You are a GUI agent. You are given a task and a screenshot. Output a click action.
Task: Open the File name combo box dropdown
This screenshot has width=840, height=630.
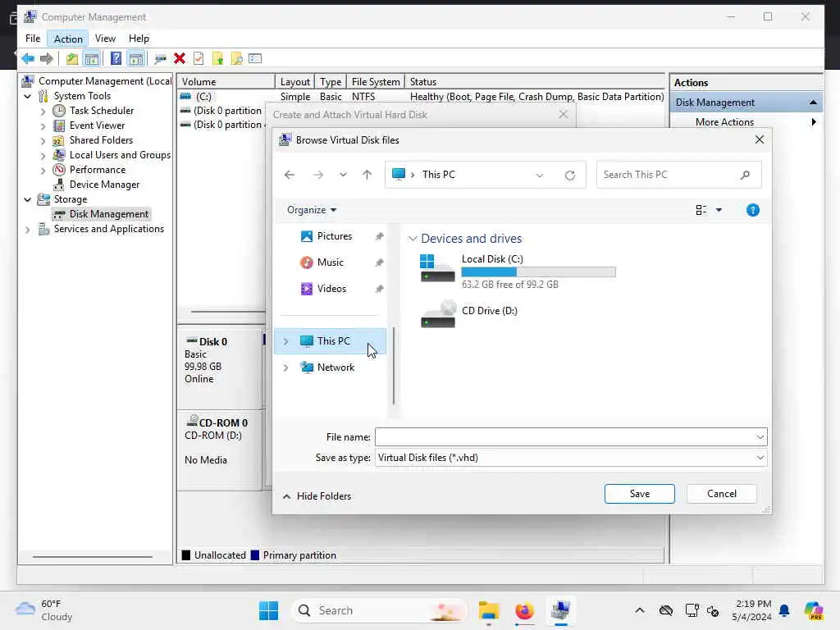pyautogui.click(x=760, y=437)
